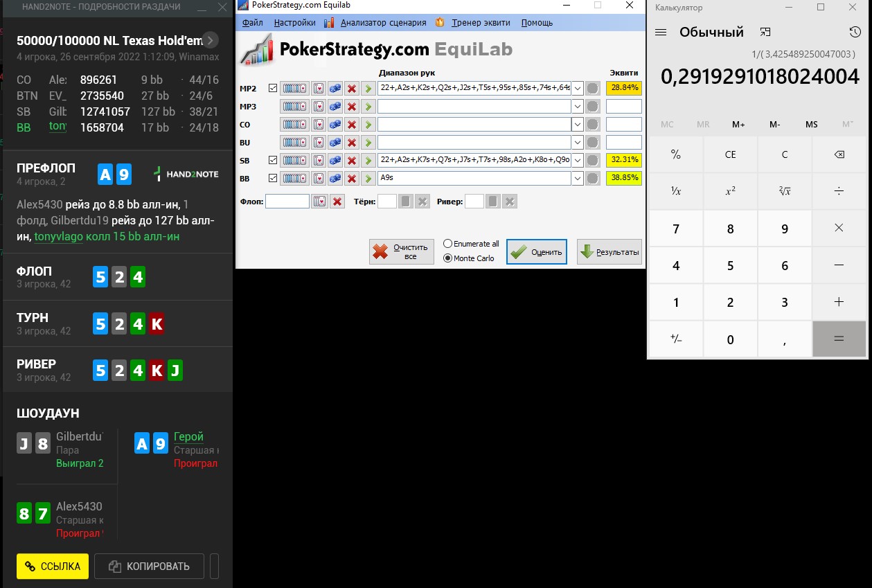Open card picker for the flop

tap(319, 202)
